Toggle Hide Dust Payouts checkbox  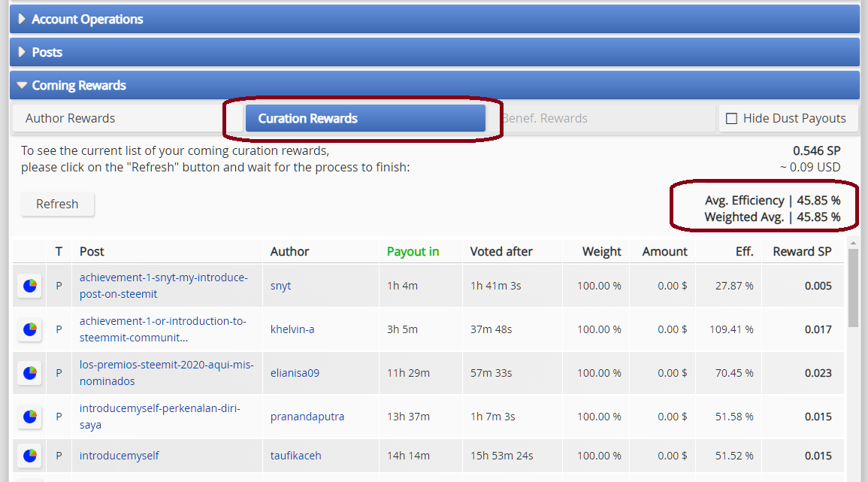731,119
